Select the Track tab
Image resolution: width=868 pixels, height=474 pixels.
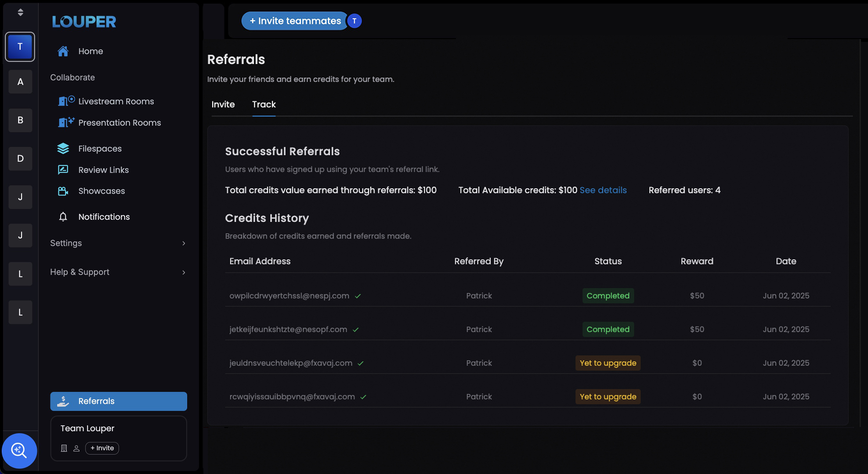pyautogui.click(x=264, y=104)
